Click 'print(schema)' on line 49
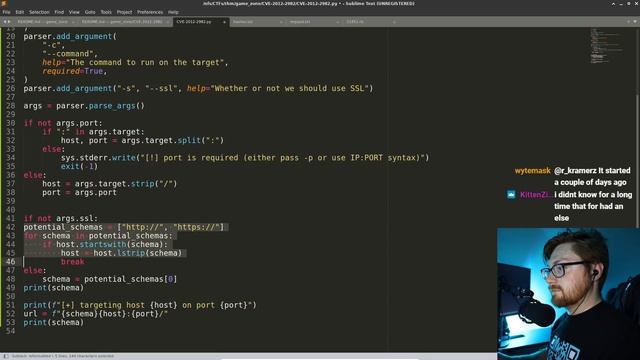 click(53, 288)
